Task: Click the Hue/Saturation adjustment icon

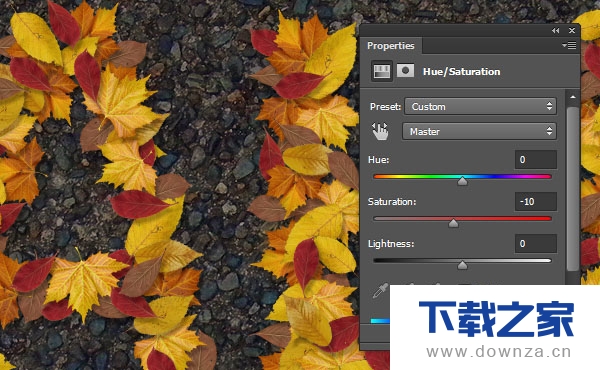Action: point(382,71)
